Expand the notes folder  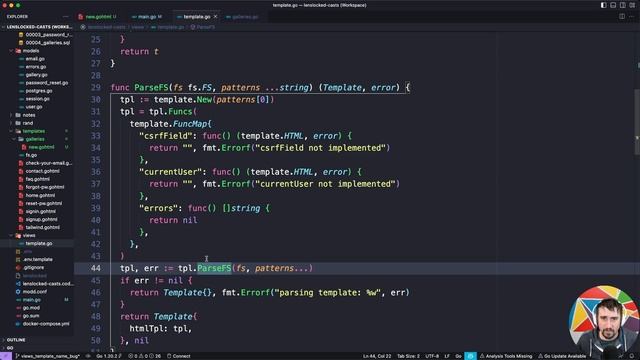pos(29,115)
